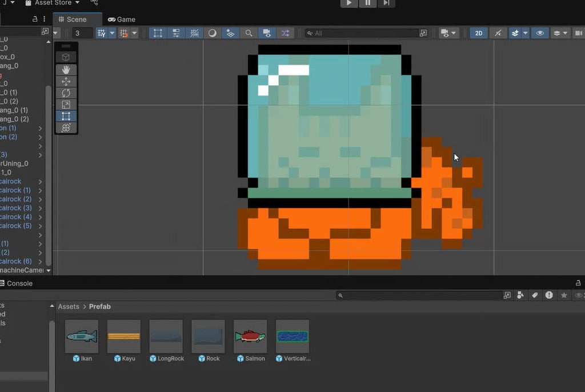Toggle scene lighting button beside 2D

coord(498,33)
